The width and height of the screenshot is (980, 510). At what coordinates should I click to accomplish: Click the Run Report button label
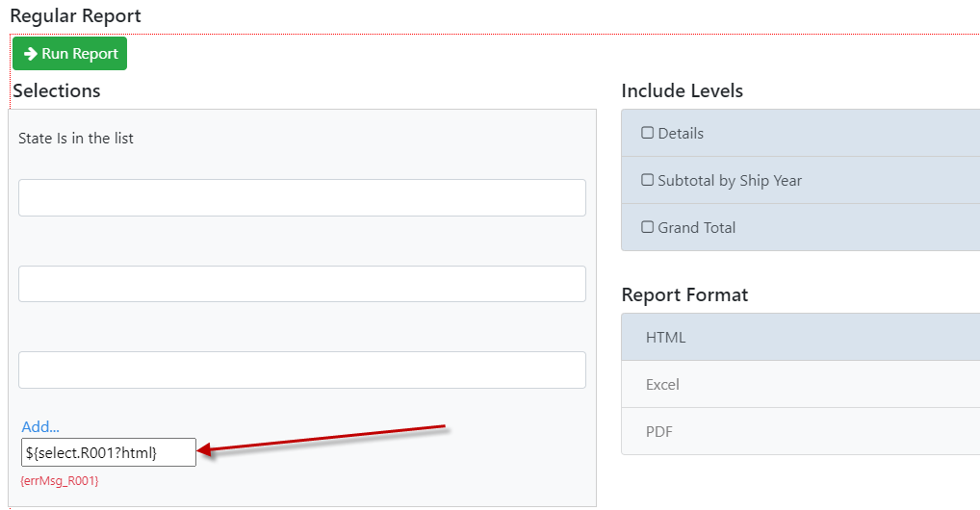point(80,54)
